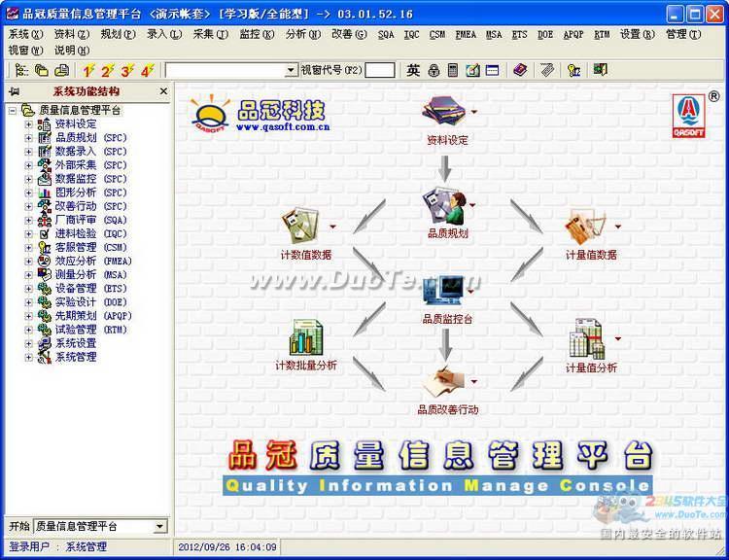This screenshot has width=729, height=560.
Task: Click the exit door toolbar icon
Action: tap(601, 70)
